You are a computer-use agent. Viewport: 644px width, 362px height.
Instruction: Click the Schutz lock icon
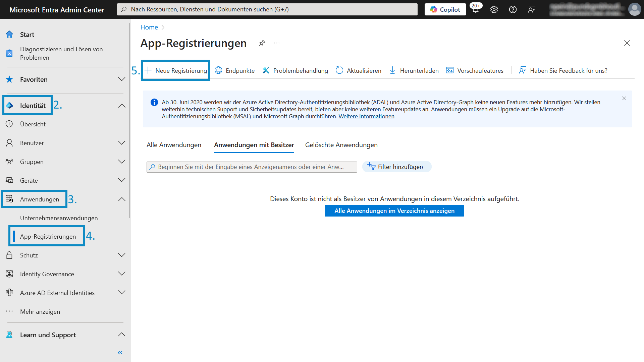(9, 255)
